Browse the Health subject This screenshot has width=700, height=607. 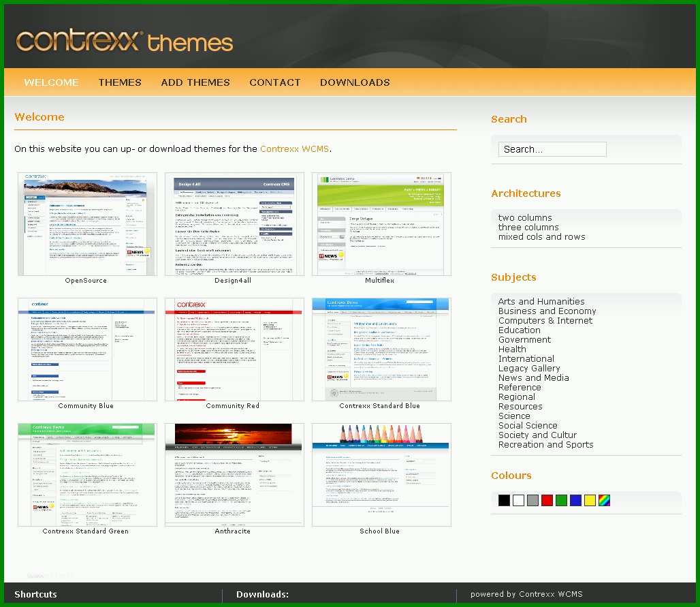point(512,349)
